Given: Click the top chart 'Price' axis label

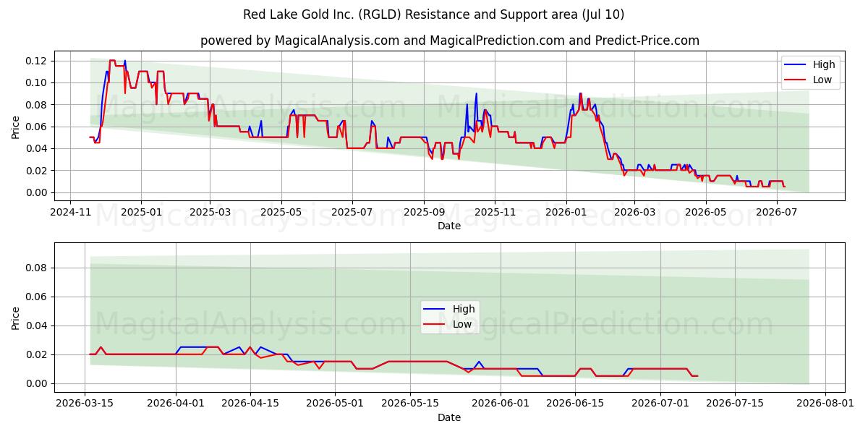Looking at the screenshot, I should [16, 127].
